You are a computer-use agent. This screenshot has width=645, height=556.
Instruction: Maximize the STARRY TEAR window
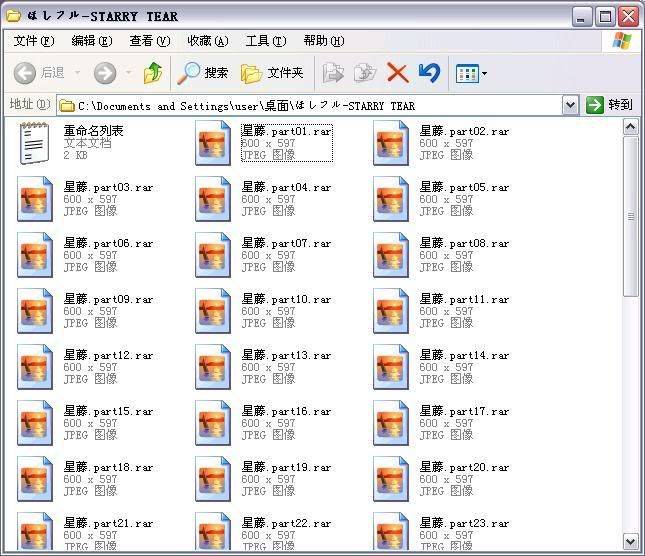click(605, 17)
